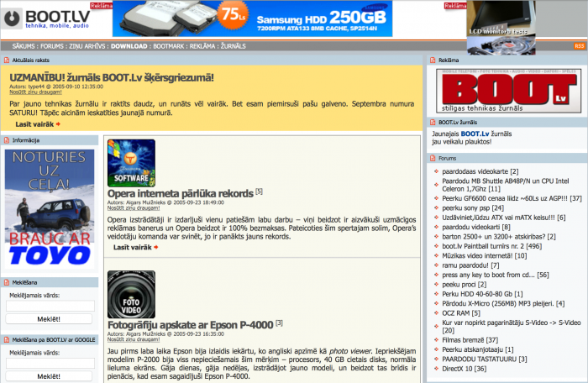Go to SĀKUMS in navigation bar
This screenshot has width=588, height=383.
coord(24,46)
